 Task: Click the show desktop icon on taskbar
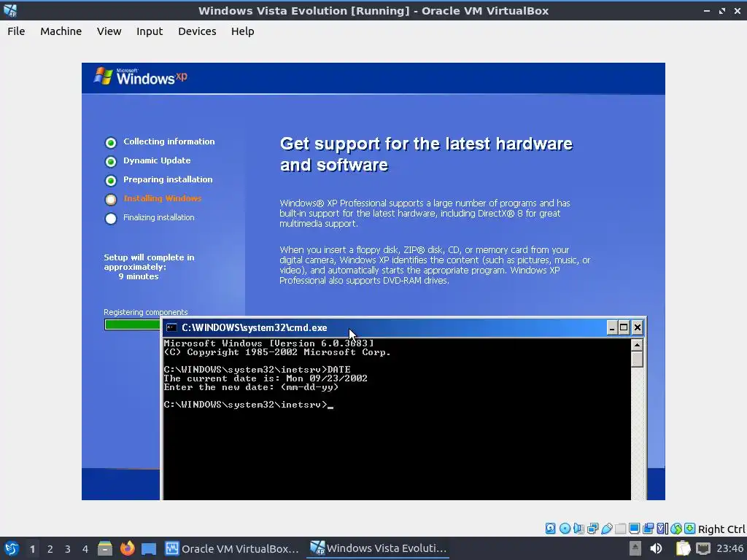[x=149, y=548]
